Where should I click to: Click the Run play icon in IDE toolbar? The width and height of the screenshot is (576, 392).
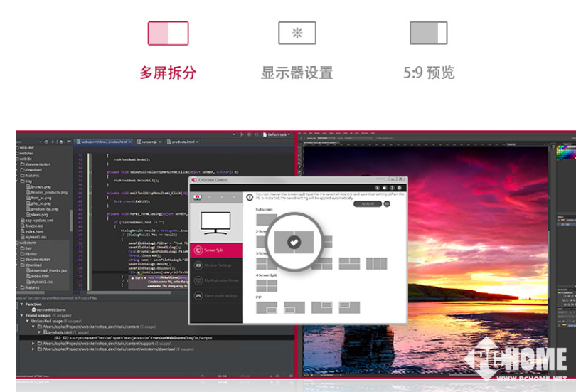click(242, 135)
